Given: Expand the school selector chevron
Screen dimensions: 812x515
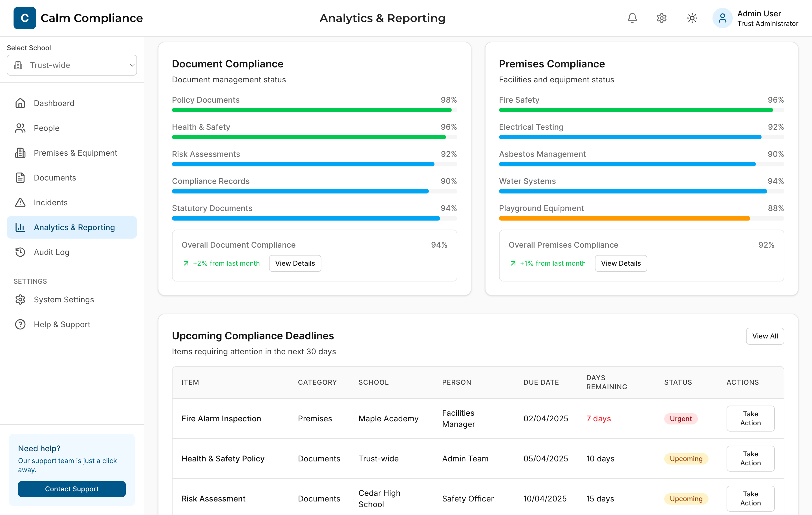Looking at the screenshot, I should tap(132, 65).
